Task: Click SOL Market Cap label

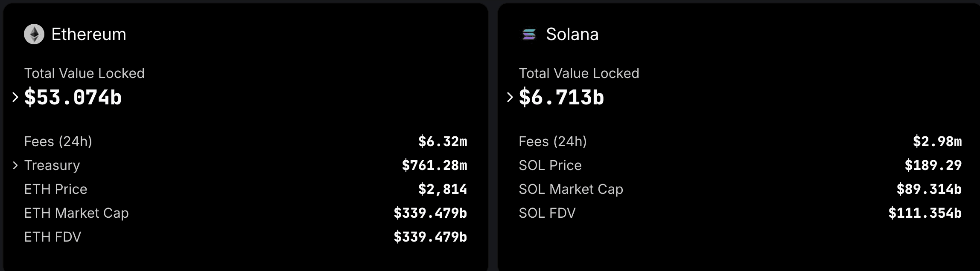Action: point(571,189)
